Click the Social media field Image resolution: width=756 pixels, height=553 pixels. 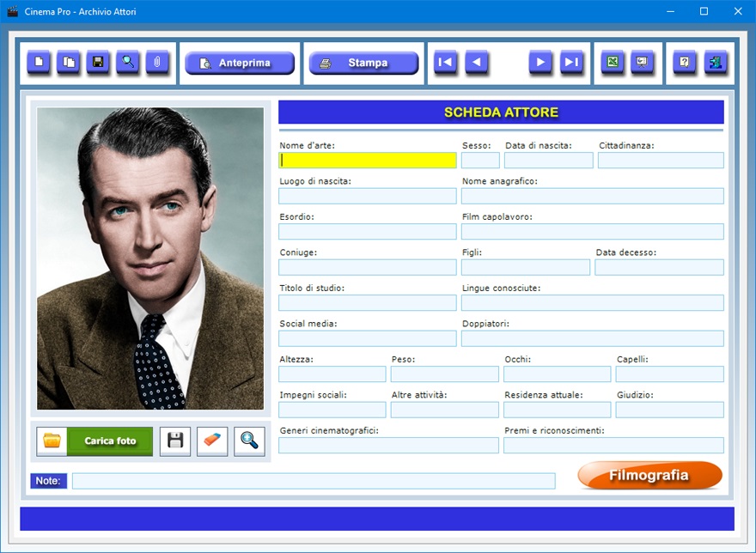[x=368, y=338]
